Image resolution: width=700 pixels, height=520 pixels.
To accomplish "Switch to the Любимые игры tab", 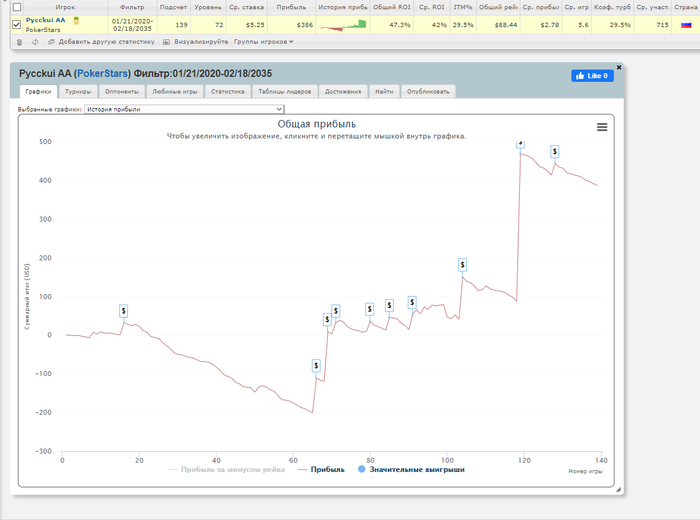I will pos(175,92).
